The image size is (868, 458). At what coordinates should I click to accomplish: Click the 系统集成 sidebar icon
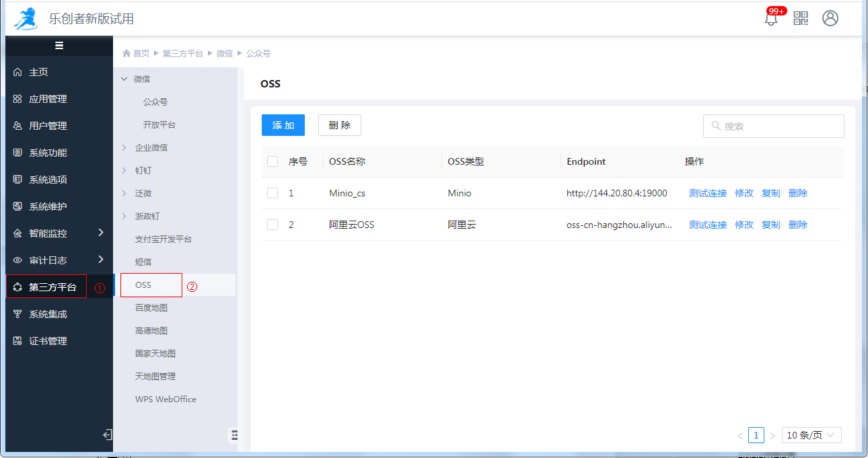tap(18, 314)
